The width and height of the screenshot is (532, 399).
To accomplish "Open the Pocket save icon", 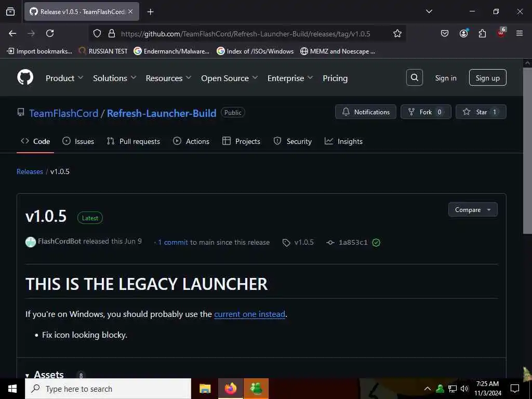I will pos(445,33).
